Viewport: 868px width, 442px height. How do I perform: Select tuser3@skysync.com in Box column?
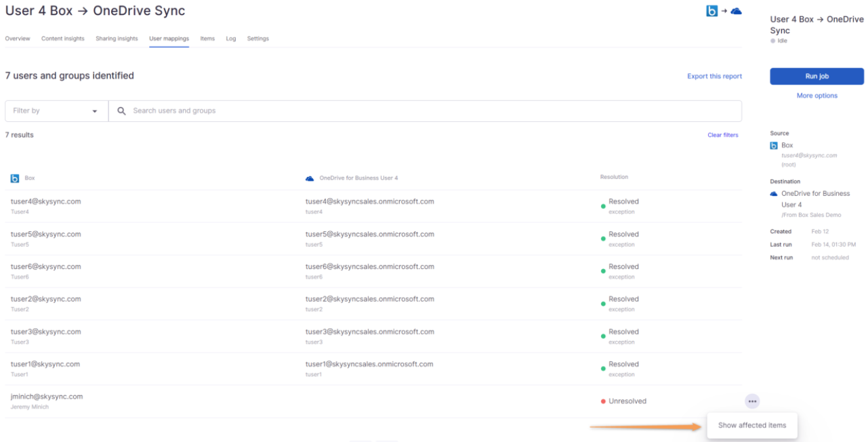pyautogui.click(x=45, y=331)
